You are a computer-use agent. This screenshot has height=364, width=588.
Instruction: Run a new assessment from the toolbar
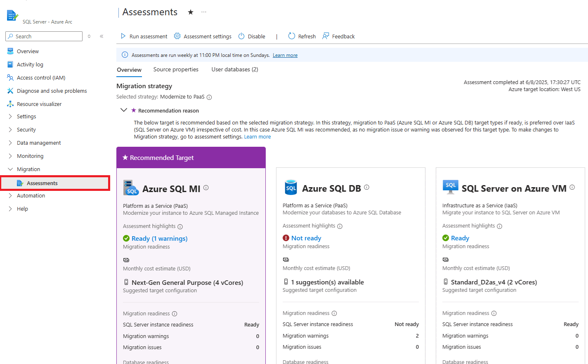click(x=143, y=36)
